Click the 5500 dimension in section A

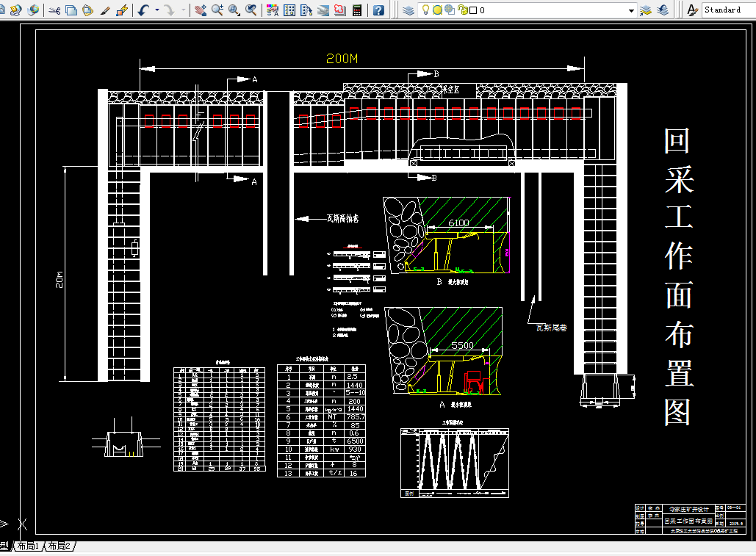(x=462, y=345)
